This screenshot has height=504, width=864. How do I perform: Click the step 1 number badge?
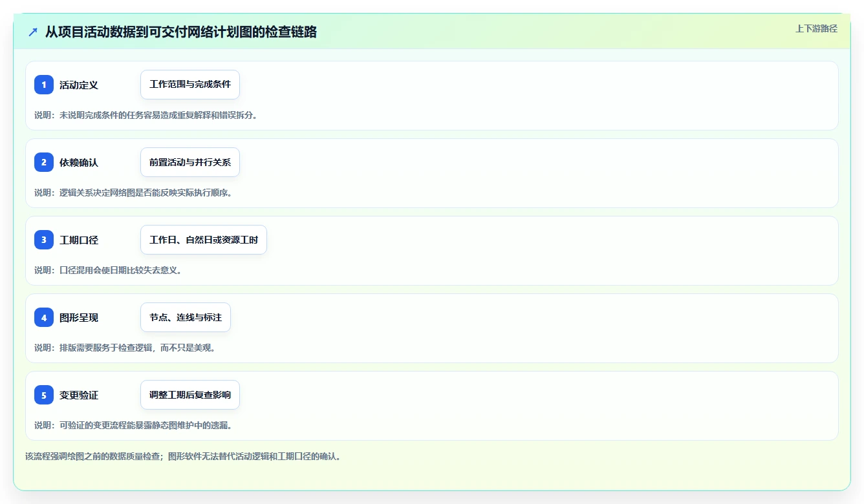point(44,85)
